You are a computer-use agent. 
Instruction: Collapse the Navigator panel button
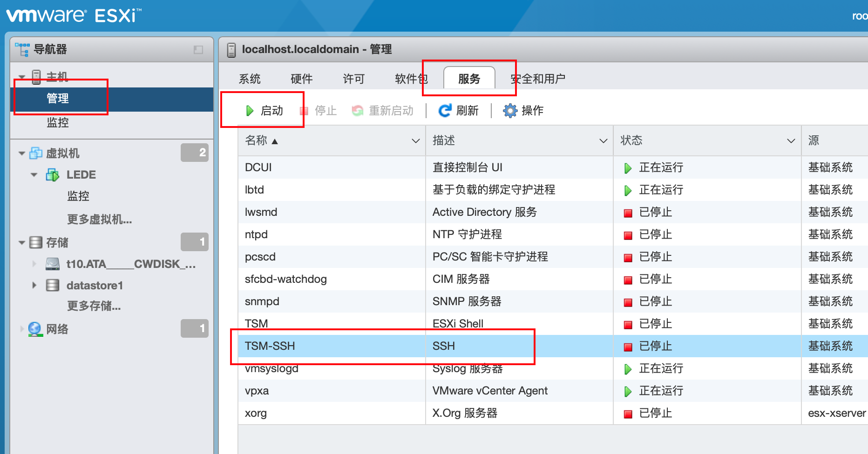pos(198,50)
